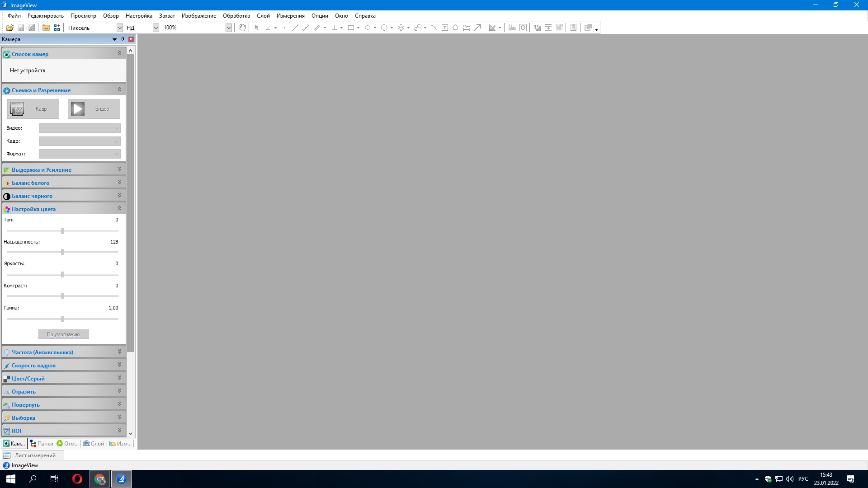The image size is (868, 488).
Task: Click the open file folder toolbar icon
Action: (9, 28)
